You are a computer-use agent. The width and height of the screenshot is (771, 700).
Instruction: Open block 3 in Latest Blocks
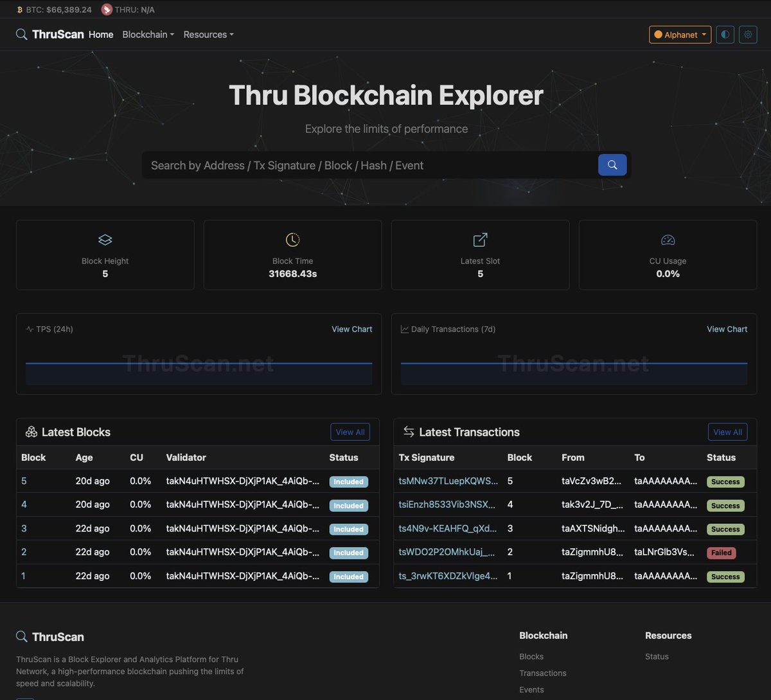click(24, 528)
